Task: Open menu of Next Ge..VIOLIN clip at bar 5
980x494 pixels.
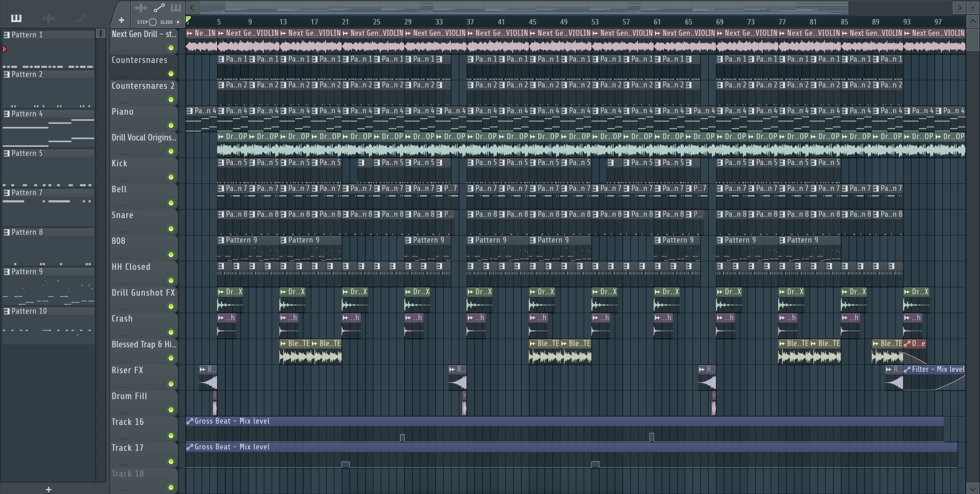Action: tap(221, 33)
